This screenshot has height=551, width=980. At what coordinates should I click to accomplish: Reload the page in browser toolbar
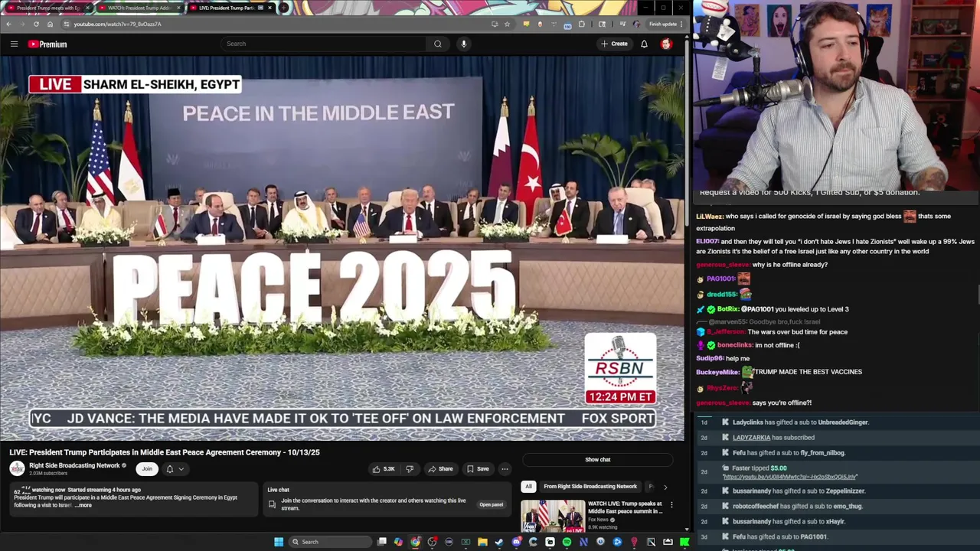click(x=36, y=24)
